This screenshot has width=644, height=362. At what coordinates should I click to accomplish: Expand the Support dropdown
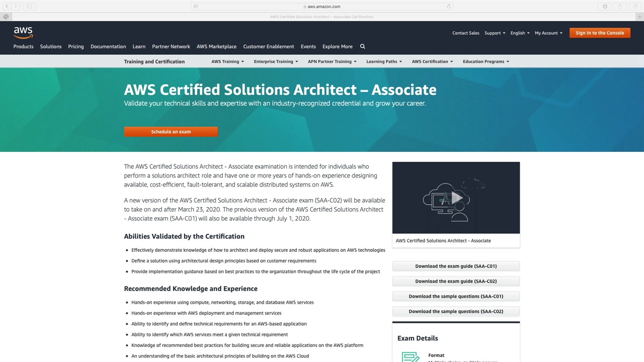[x=495, y=33]
